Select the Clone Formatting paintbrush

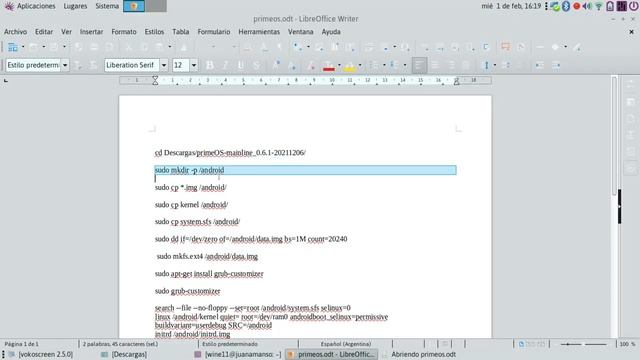point(184,47)
